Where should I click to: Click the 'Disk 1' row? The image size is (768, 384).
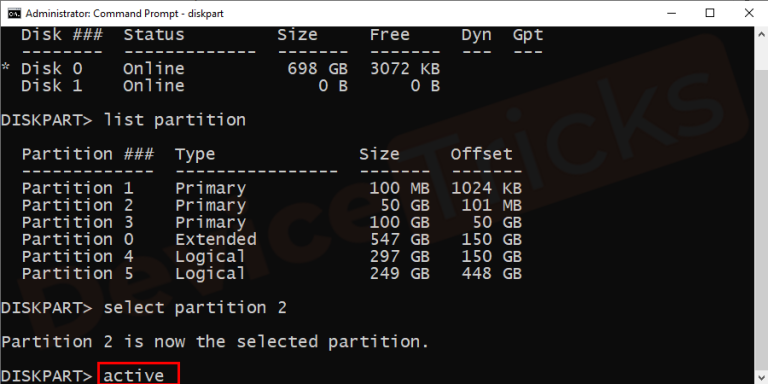point(231,86)
